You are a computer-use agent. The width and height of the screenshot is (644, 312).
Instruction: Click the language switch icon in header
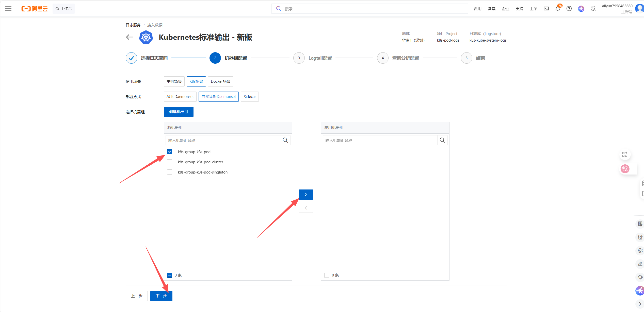[x=593, y=9]
